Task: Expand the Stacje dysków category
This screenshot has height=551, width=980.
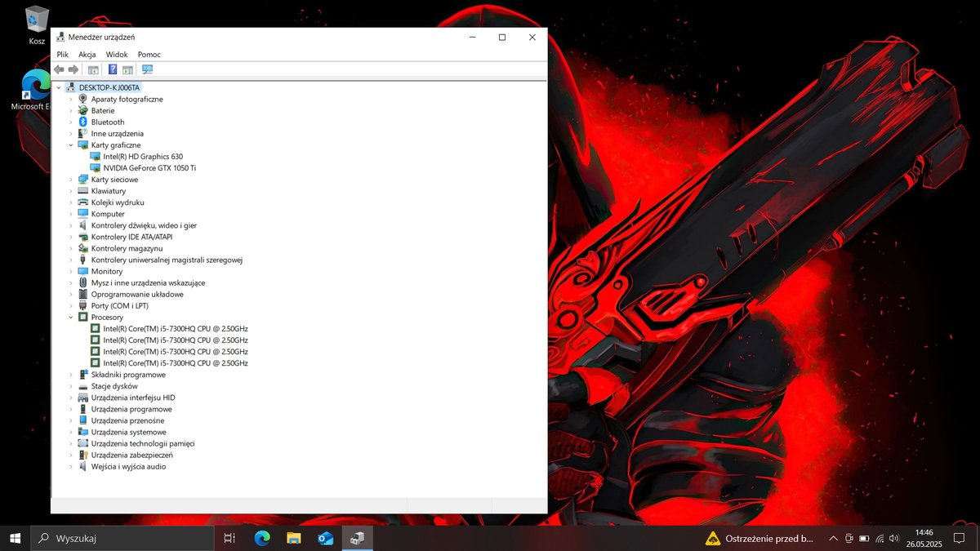Action: pos(71,386)
